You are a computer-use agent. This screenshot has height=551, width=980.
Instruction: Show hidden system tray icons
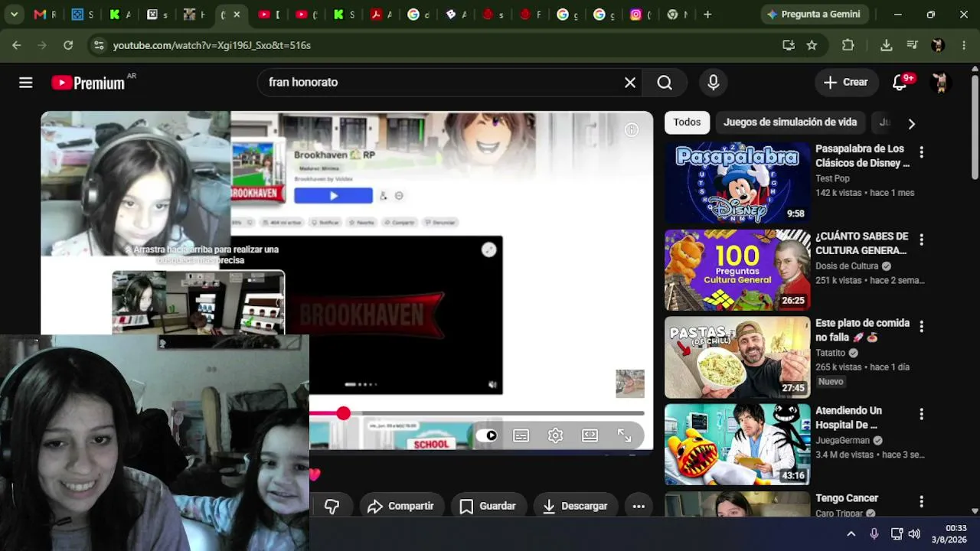coord(851,533)
